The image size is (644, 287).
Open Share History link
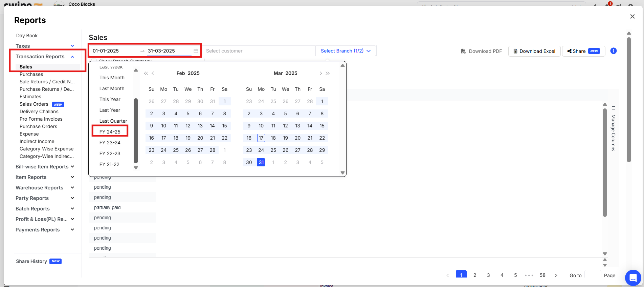[x=31, y=261]
